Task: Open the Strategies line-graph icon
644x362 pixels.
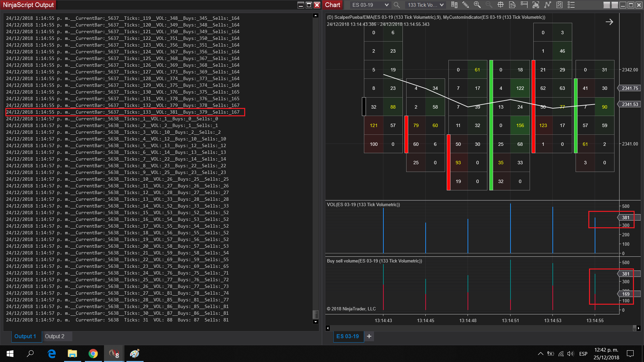Action: (547, 5)
